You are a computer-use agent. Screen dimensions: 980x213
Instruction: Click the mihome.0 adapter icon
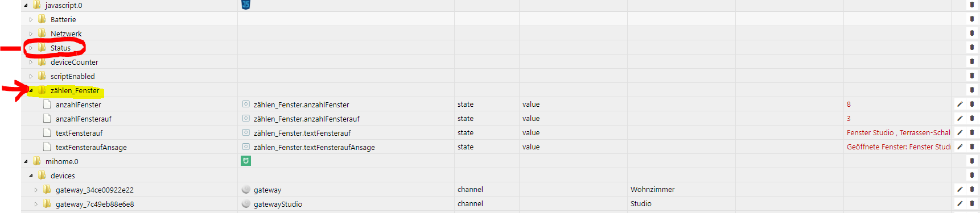pyautogui.click(x=246, y=161)
